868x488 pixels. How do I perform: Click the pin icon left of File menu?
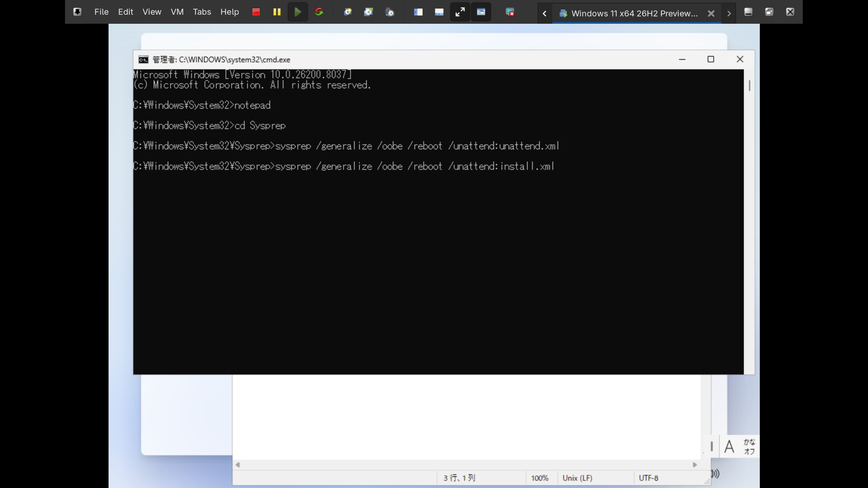tap(77, 12)
